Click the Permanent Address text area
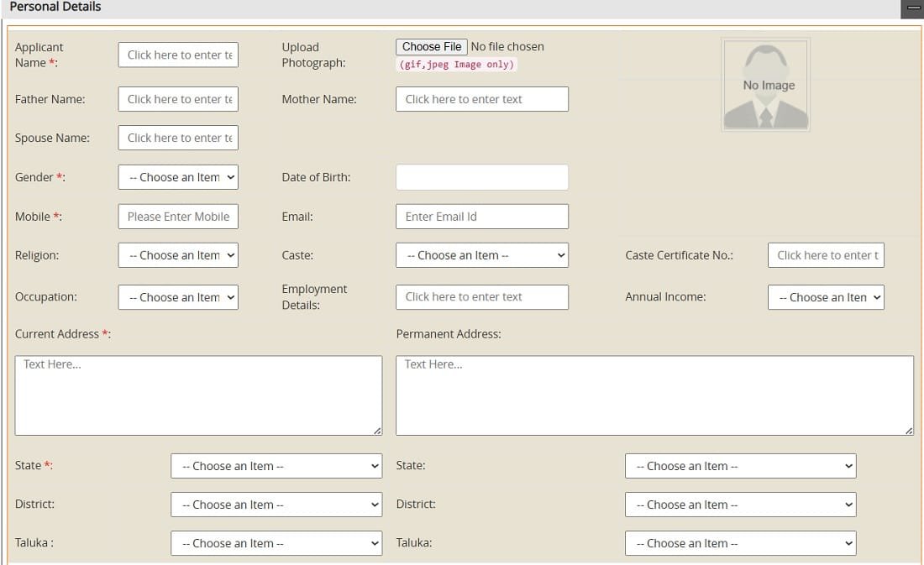 654,395
